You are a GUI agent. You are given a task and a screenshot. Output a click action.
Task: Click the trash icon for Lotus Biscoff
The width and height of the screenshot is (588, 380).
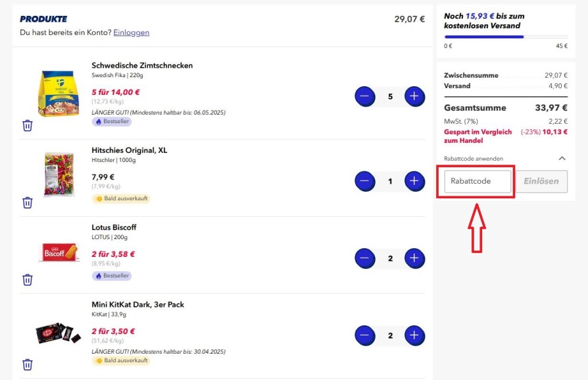pos(28,280)
